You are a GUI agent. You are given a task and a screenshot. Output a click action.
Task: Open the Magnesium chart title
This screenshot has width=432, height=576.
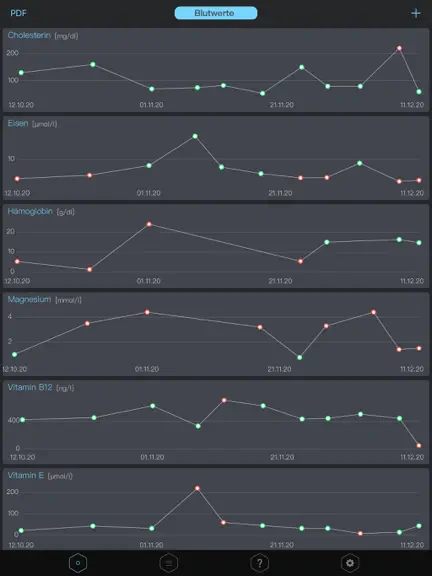pyautogui.click(x=29, y=299)
